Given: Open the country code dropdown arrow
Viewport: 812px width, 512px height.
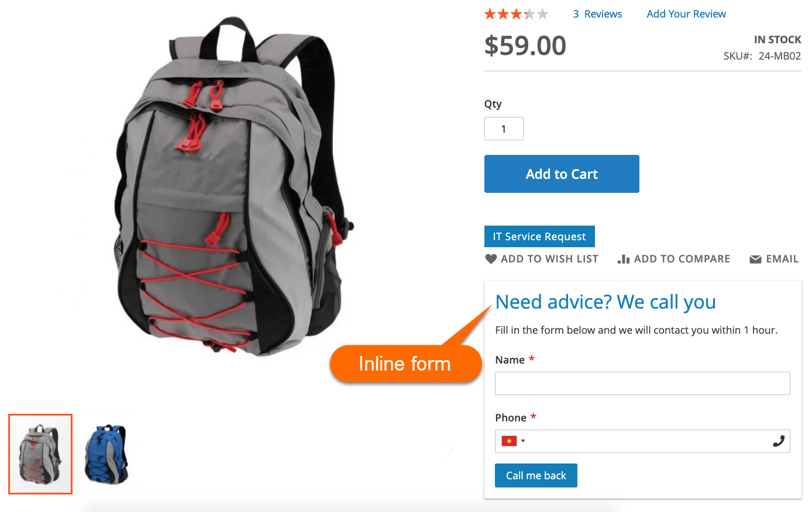Looking at the screenshot, I should click(523, 441).
